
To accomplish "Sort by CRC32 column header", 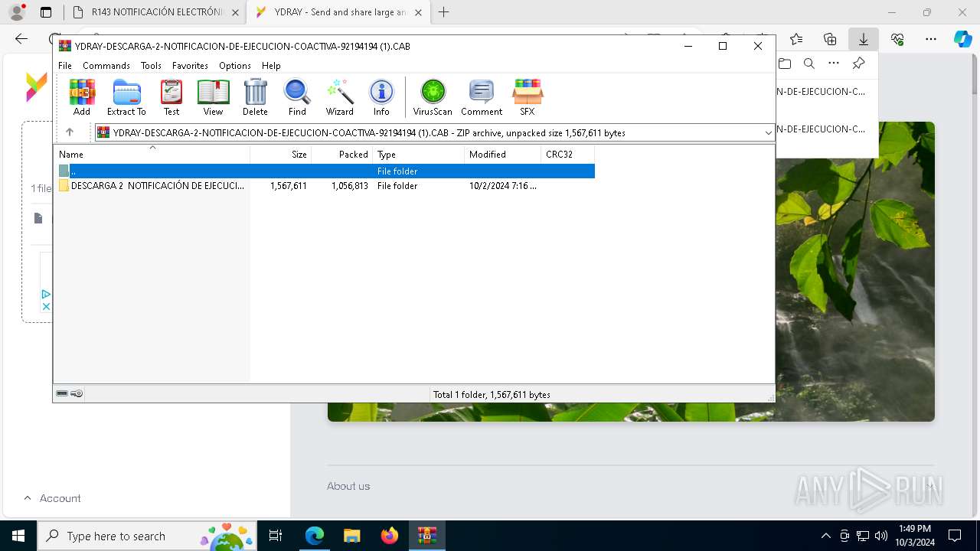I will 568,155.
